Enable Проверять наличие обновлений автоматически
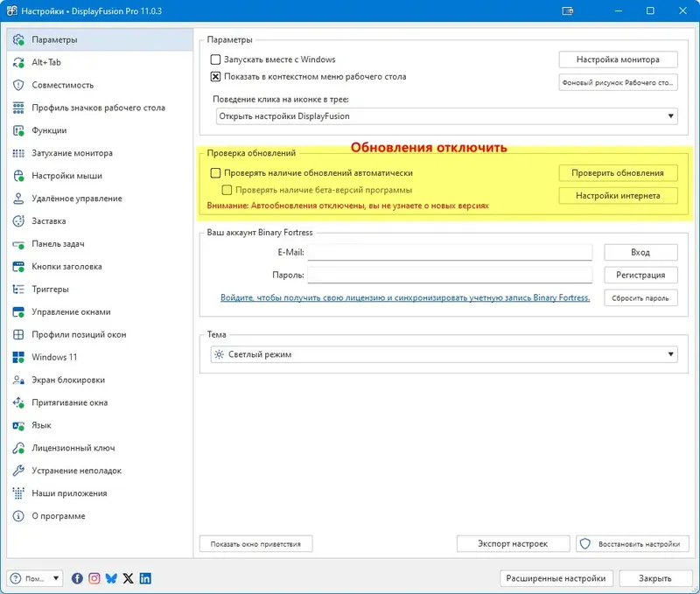This screenshot has width=700, height=594. click(216, 172)
